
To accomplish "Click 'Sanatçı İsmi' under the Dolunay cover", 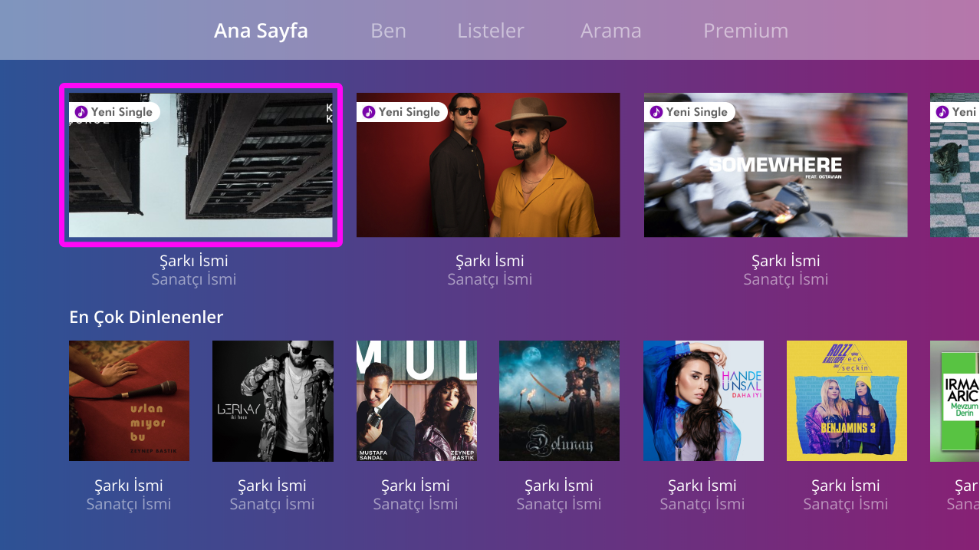I will pos(559,504).
